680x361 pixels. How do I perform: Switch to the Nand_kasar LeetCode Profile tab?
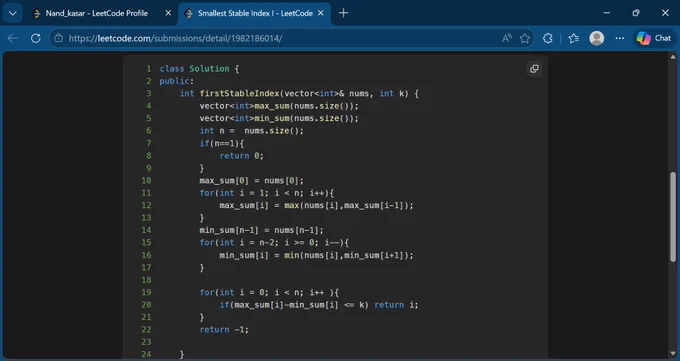point(96,13)
